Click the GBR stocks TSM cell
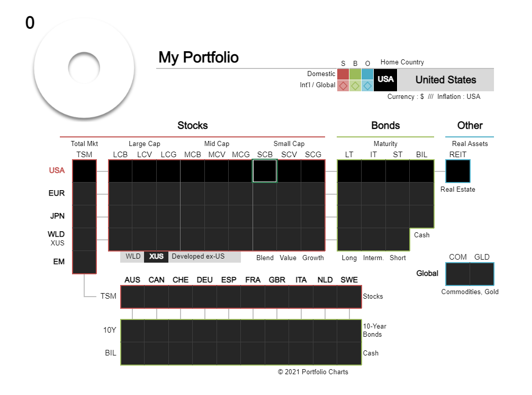This screenshot has width=532, height=395. (x=277, y=297)
